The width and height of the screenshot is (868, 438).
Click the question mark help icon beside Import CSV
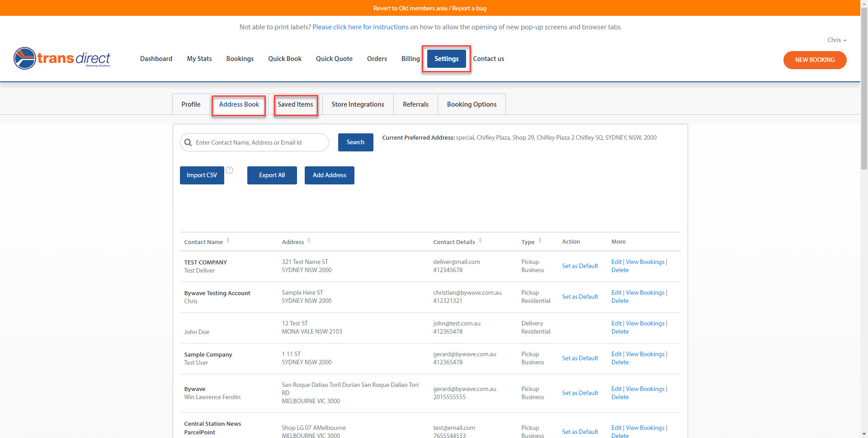pos(230,170)
